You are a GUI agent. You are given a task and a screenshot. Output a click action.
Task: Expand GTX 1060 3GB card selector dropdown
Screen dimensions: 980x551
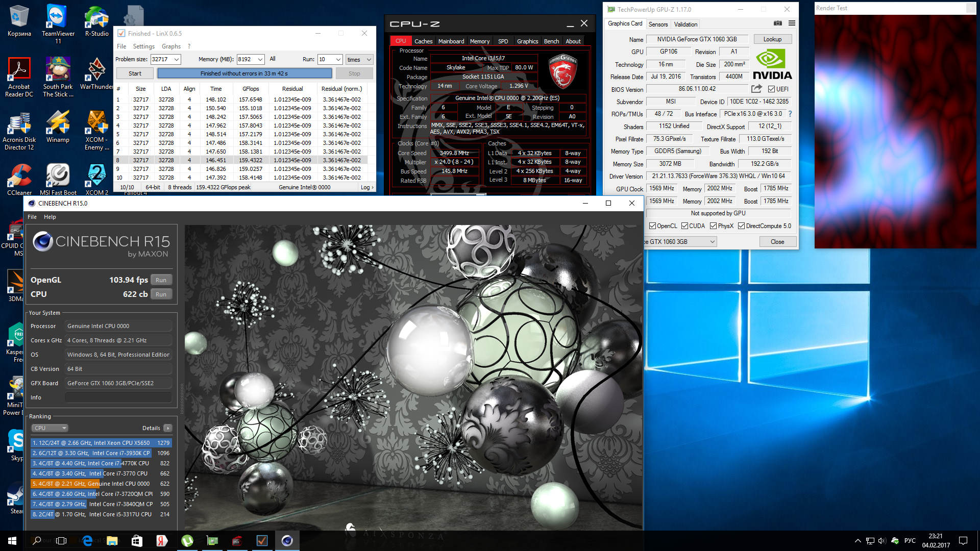click(x=712, y=242)
